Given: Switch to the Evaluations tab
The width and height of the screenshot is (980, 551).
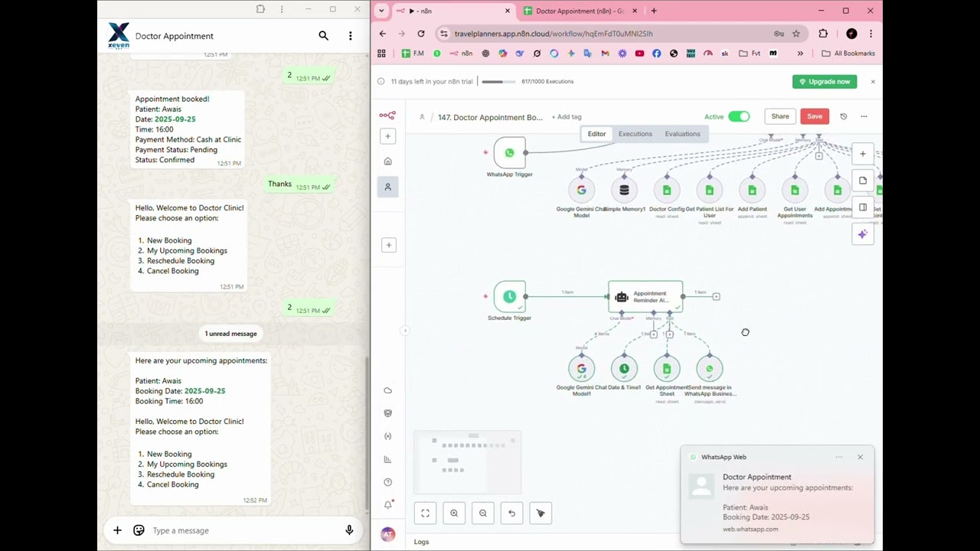Looking at the screenshot, I should click(x=682, y=134).
